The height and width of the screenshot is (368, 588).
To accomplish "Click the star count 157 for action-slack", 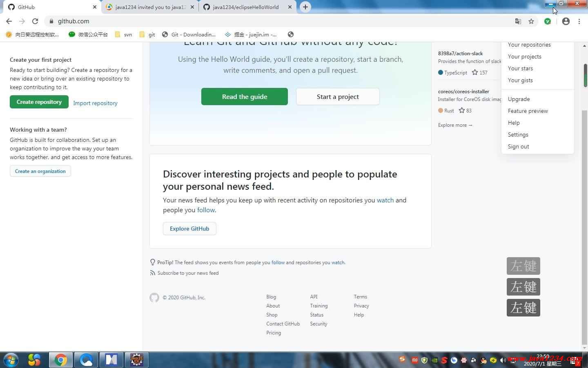I will pos(480,72).
